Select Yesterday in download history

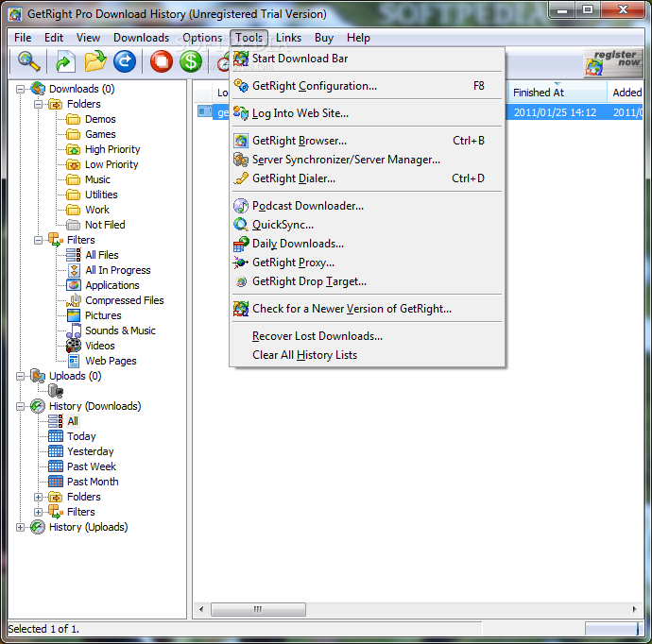(x=90, y=451)
